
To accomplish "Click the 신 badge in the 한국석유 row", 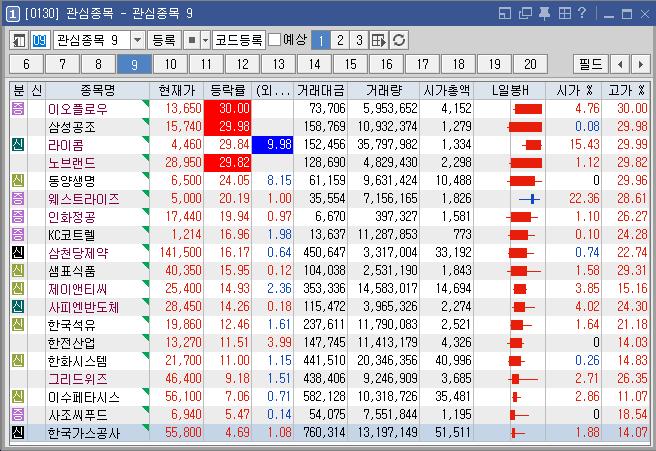I will tap(18, 325).
